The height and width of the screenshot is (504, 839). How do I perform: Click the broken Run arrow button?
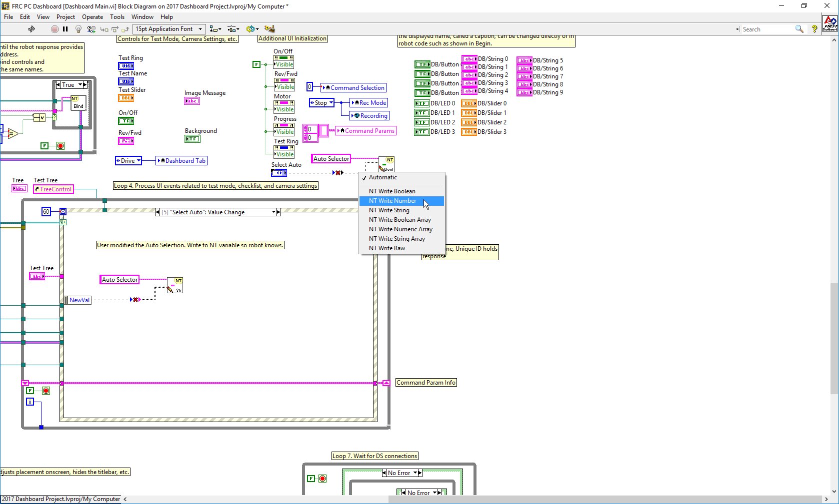point(31,29)
